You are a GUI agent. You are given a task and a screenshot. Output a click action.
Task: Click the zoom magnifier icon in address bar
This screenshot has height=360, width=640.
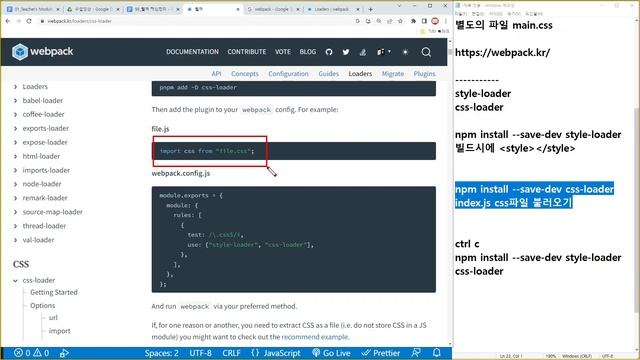click(379, 21)
